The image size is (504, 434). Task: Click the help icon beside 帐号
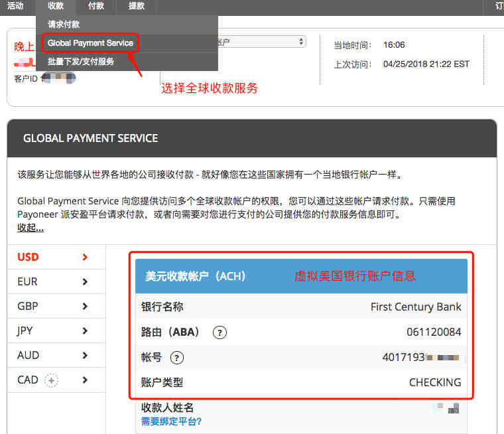(177, 358)
